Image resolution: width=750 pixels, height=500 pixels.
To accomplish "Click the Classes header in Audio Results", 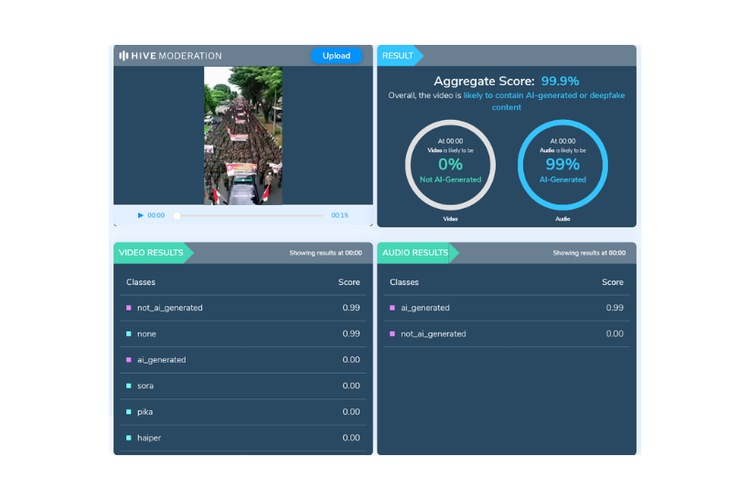I will (x=404, y=282).
